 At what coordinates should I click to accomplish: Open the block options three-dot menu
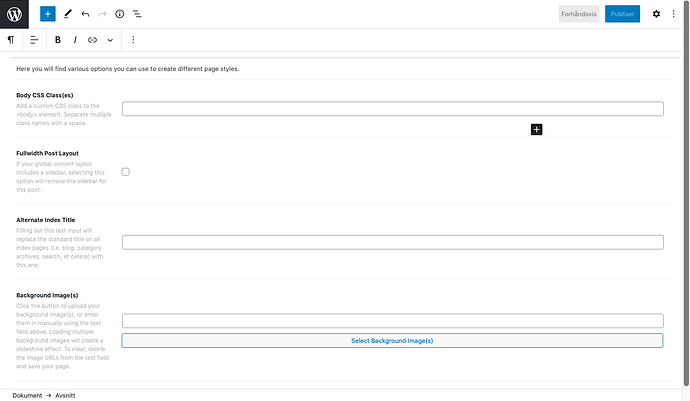pos(133,40)
